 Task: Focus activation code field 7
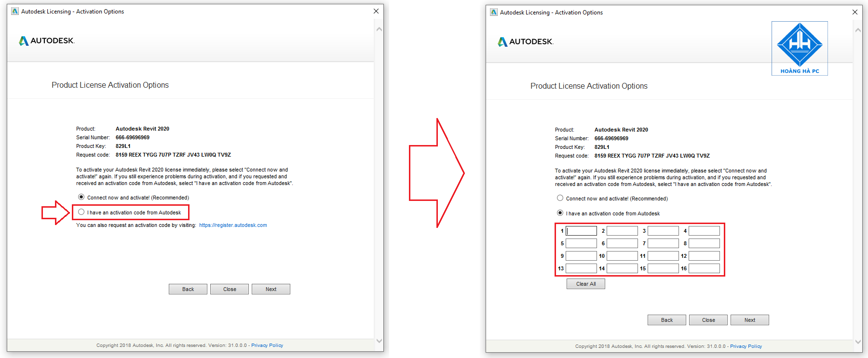(663, 243)
